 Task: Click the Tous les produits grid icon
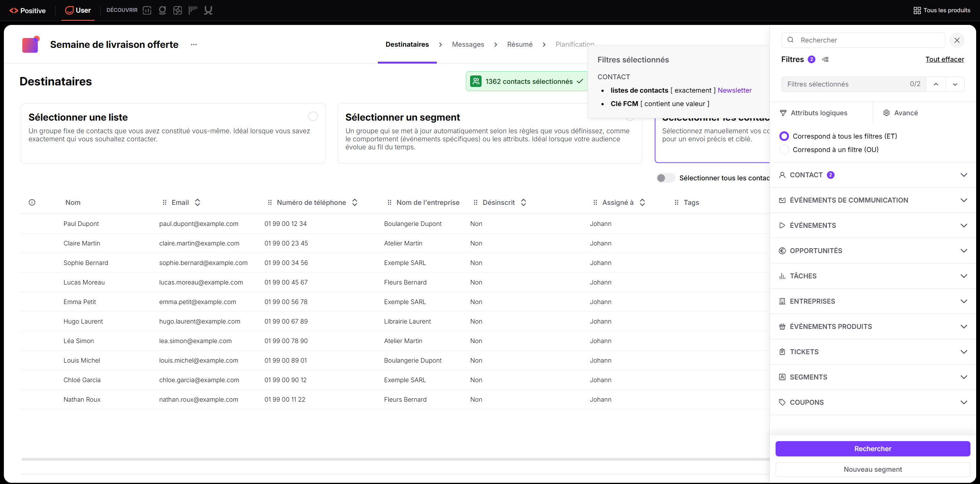coord(917,10)
